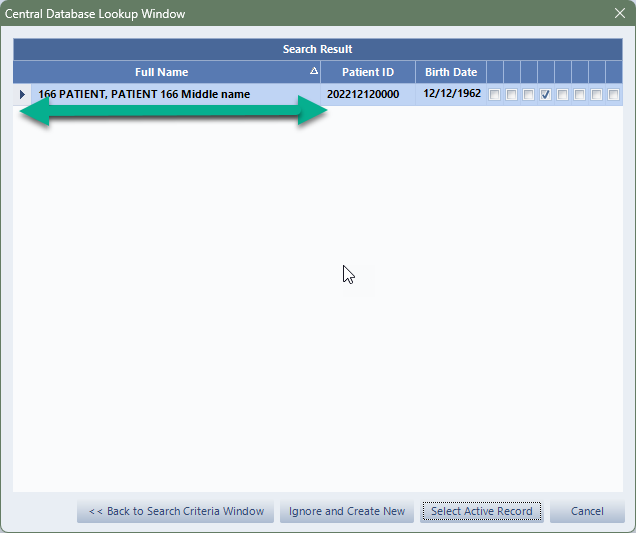The height and width of the screenshot is (533, 636).
Task: Uncheck the ticked checkbox in the patient row
Action: click(x=546, y=95)
